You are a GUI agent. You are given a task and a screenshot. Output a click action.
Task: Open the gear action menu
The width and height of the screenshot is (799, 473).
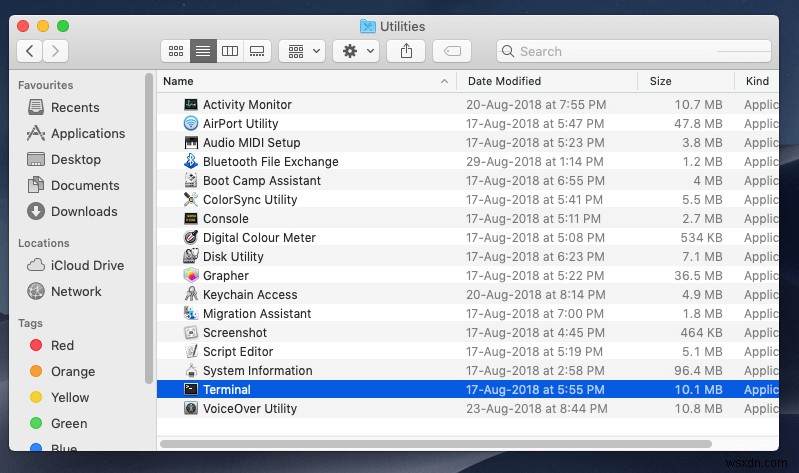coord(356,51)
